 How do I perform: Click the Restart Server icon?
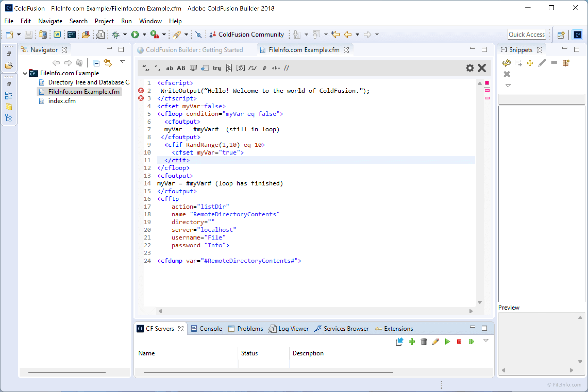(471, 342)
